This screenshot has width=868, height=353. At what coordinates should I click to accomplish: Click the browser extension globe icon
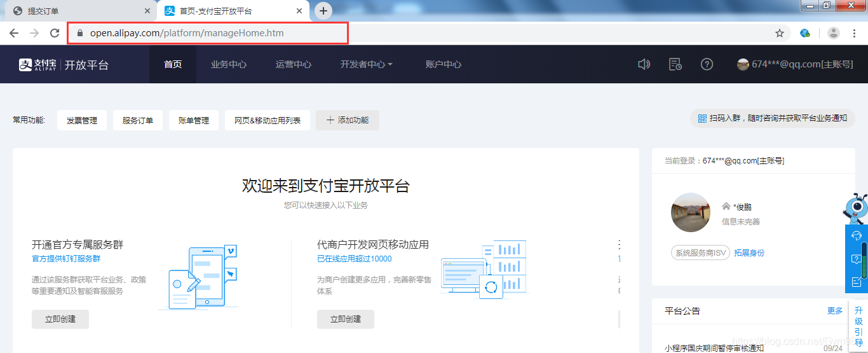coord(805,33)
